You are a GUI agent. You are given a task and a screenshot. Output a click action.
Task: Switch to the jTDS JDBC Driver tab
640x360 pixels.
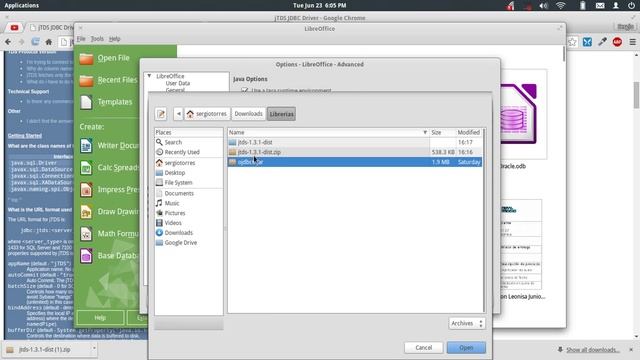click(51, 28)
